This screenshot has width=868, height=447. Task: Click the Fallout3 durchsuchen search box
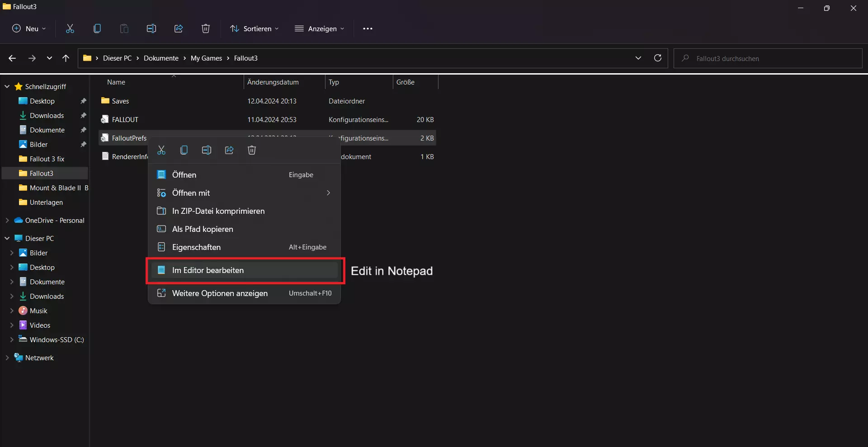[x=768, y=58]
